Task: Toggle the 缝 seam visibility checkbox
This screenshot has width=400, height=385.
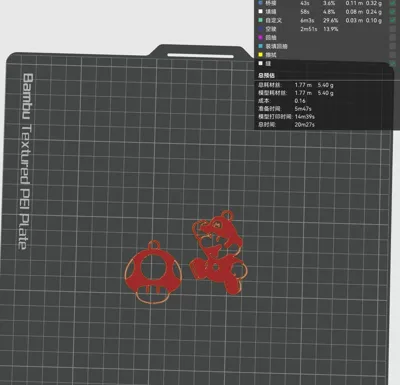Action: [393, 63]
